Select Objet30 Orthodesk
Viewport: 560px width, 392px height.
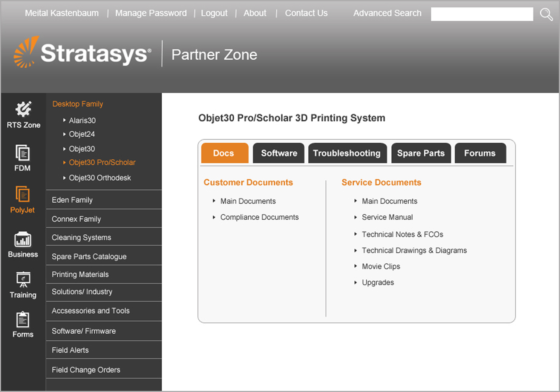[x=100, y=178]
